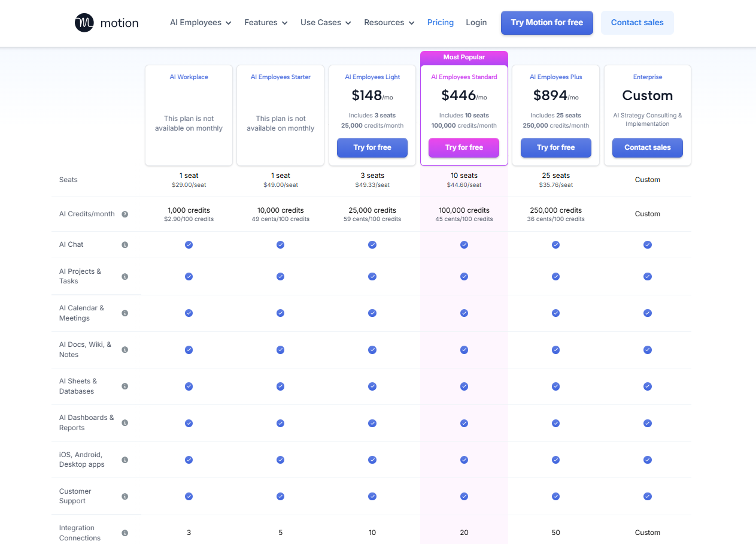
Task: Click the info icon beside AI Chat
Action: coord(125,244)
